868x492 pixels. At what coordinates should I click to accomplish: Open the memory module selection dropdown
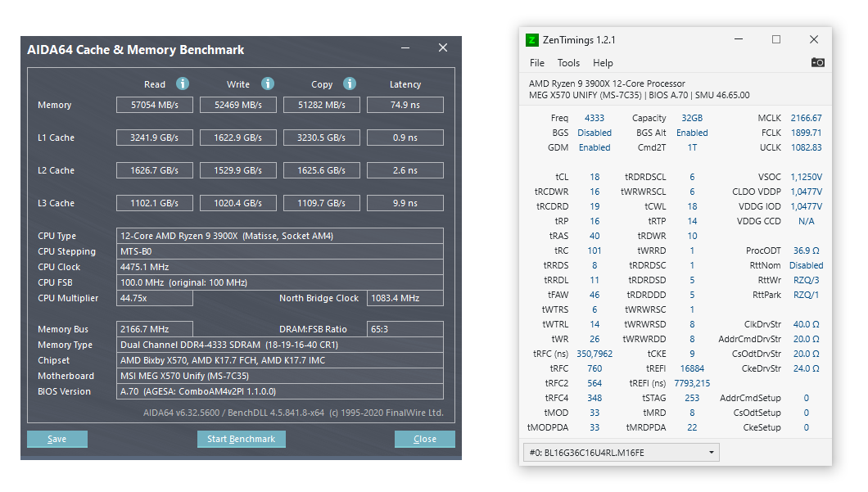[621, 452]
